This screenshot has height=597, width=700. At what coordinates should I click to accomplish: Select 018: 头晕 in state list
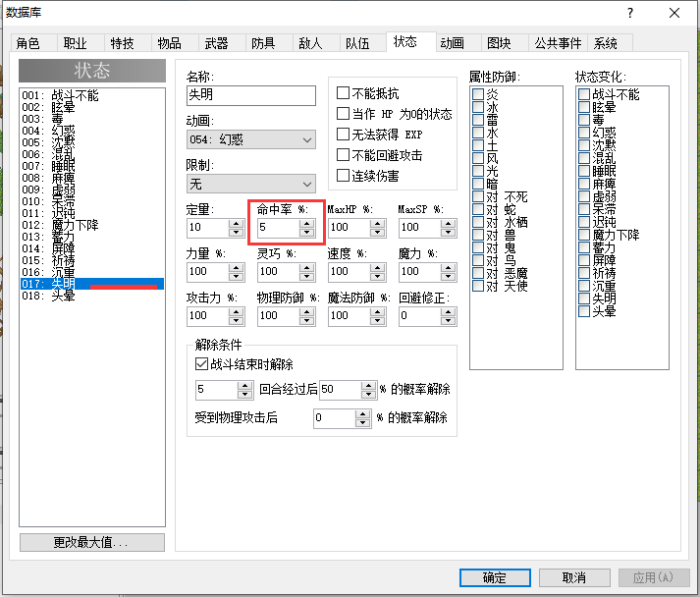[92, 296]
